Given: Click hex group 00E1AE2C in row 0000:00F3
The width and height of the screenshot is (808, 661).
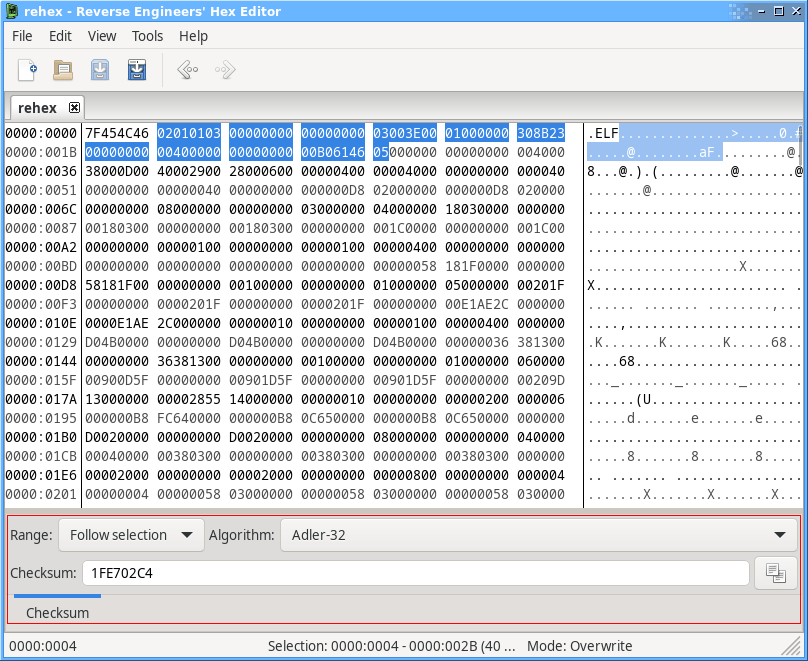Looking at the screenshot, I should pos(477,304).
